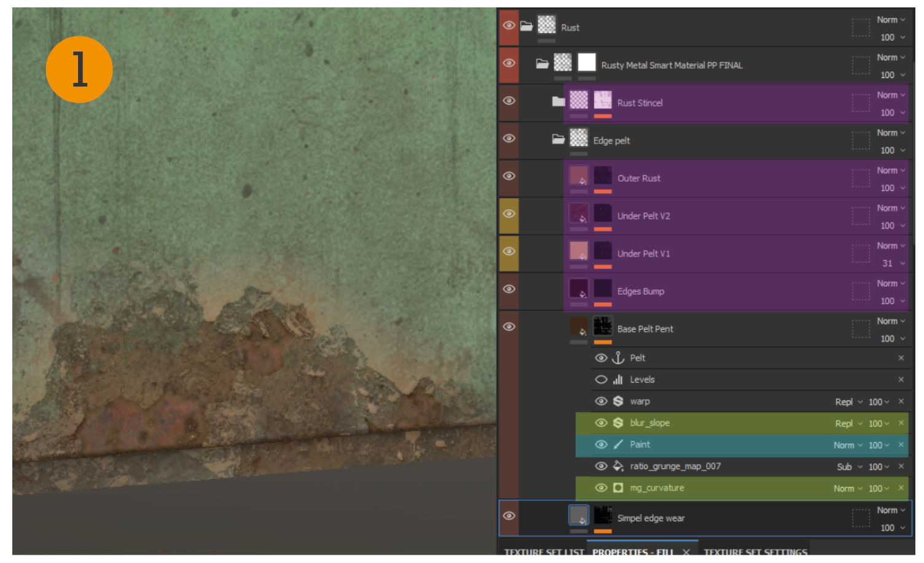Open Paint effect Norm blend dropdown
This screenshot has height=563, width=924.
tap(848, 446)
